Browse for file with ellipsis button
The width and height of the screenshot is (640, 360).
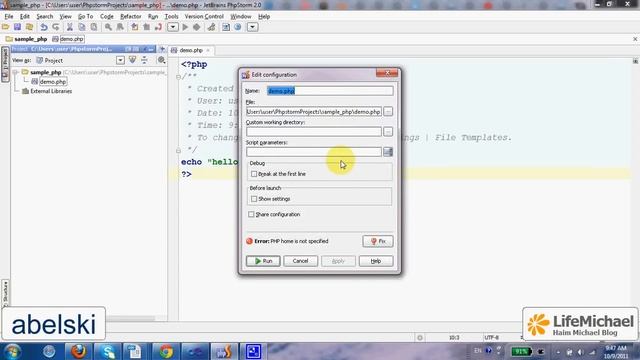click(388, 111)
